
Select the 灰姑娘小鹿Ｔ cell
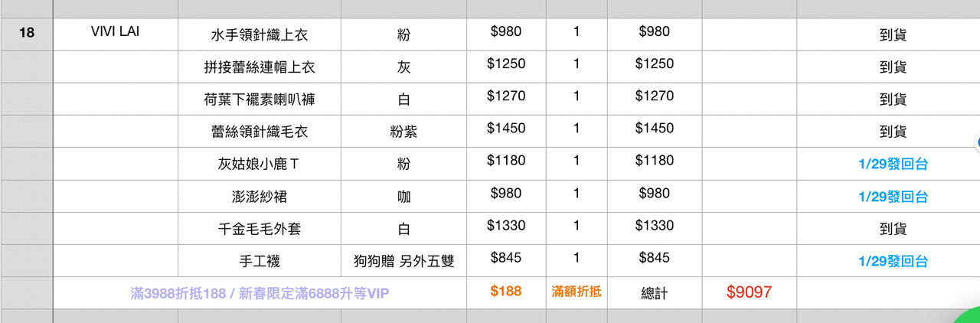[260, 164]
